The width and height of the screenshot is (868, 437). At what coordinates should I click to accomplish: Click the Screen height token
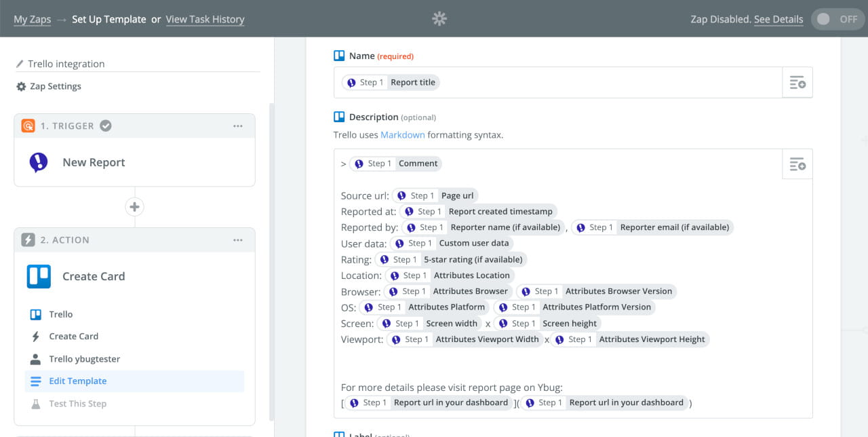point(547,323)
